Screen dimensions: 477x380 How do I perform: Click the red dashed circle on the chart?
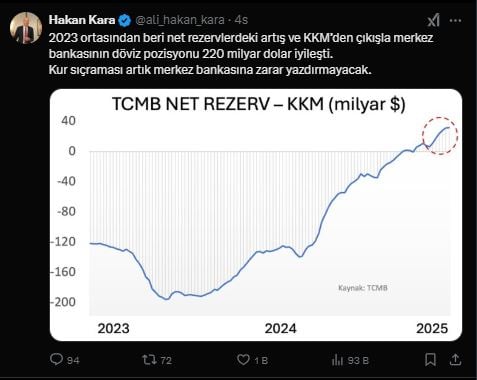[x=440, y=136]
